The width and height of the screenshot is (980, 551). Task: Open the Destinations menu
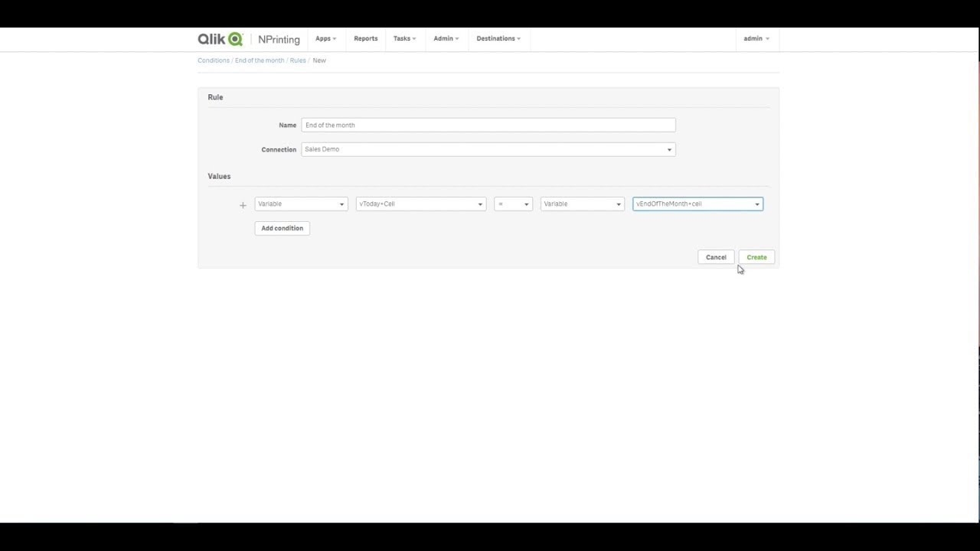(498, 39)
